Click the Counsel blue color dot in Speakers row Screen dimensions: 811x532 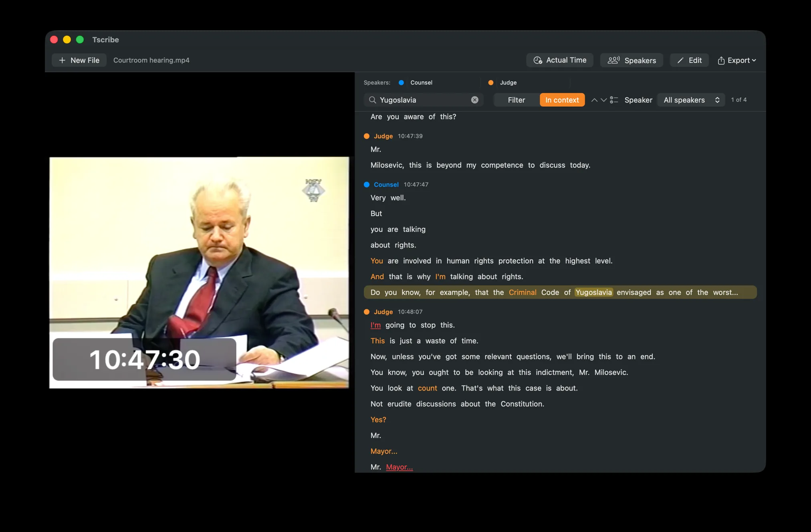[x=401, y=83]
